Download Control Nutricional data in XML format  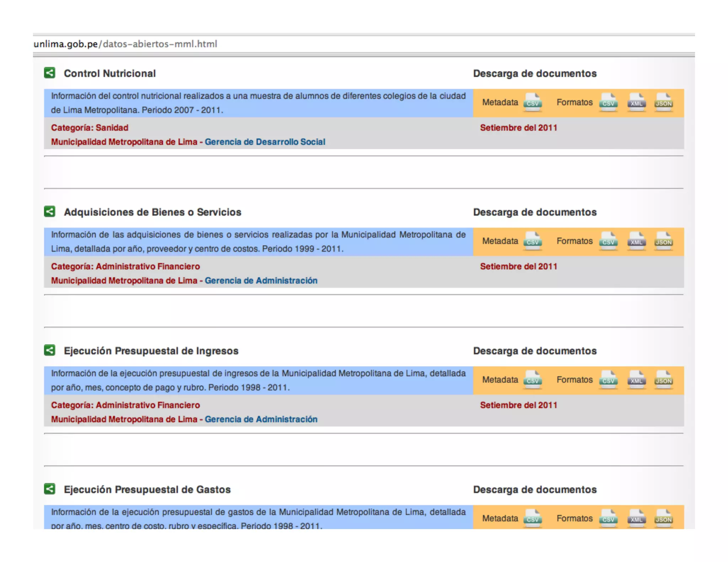636,102
